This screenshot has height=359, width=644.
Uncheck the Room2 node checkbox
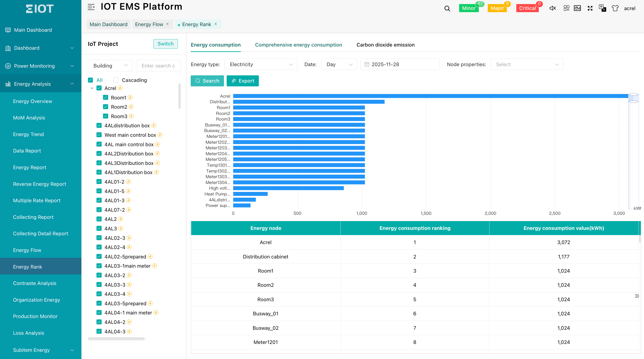pos(105,107)
